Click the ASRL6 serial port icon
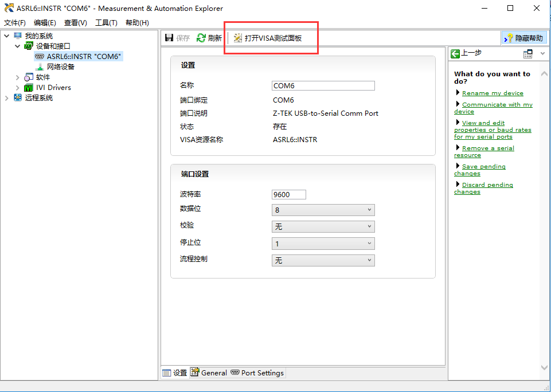 pos(40,57)
